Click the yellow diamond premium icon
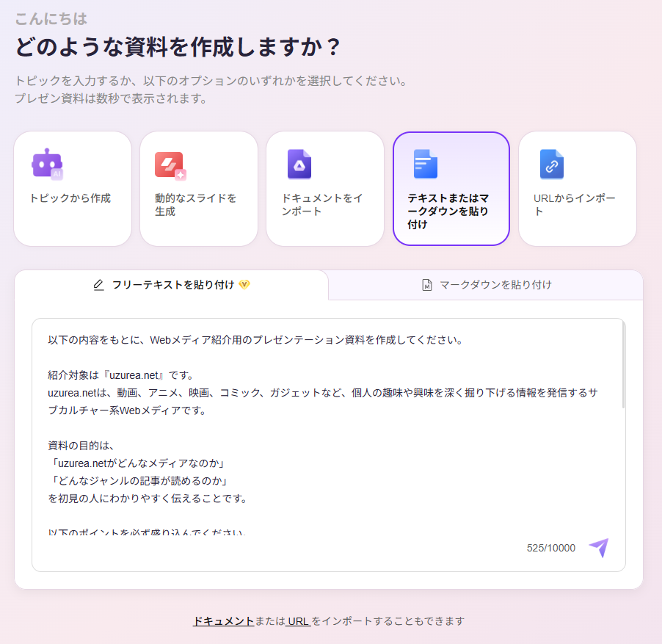This screenshot has width=662, height=644. coord(244,285)
